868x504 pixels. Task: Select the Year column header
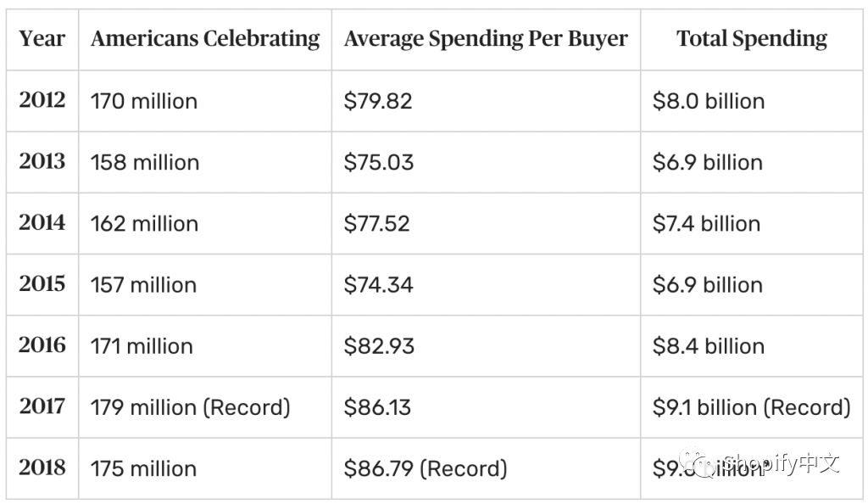(42, 39)
